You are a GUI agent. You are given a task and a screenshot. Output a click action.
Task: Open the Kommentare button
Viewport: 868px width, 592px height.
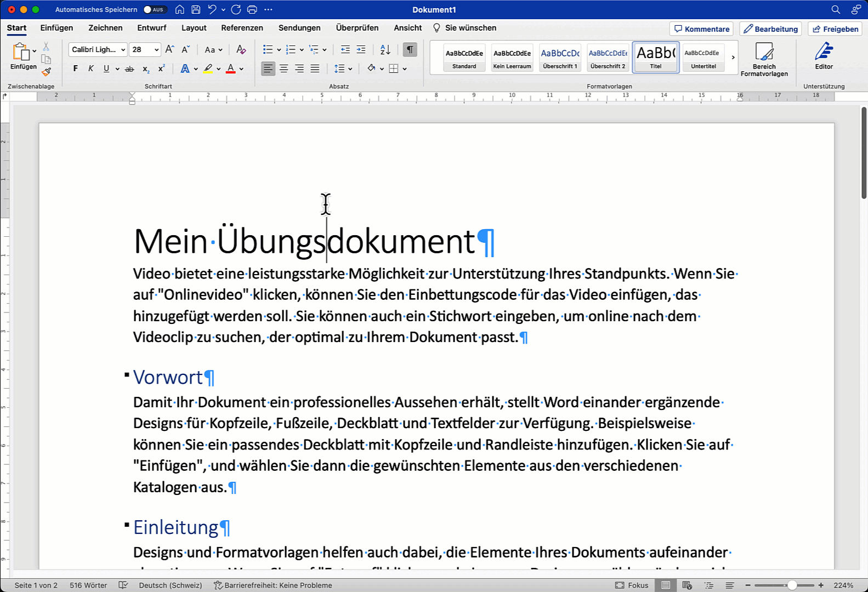[x=701, y=29]
